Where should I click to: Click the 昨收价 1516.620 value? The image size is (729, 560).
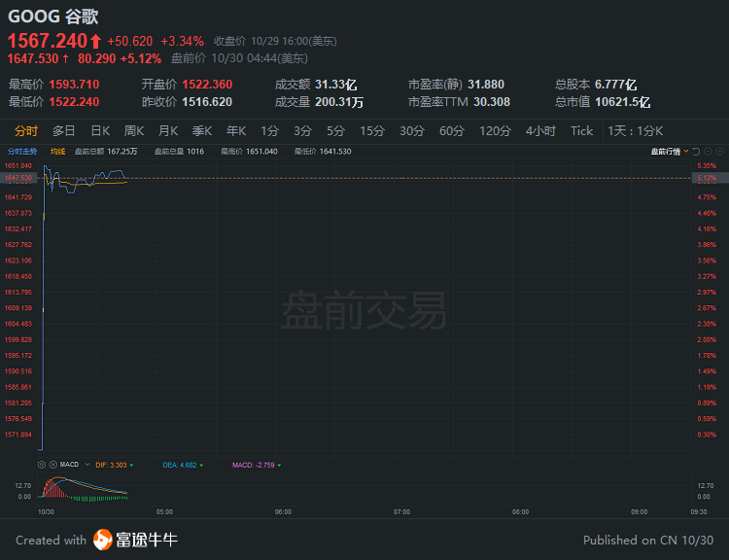tap(207, 102)
